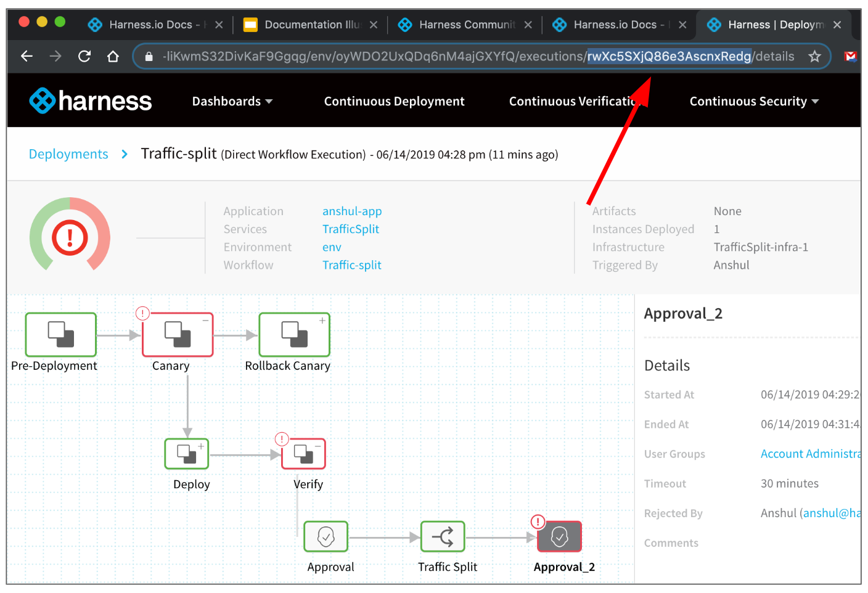Screen dimensions: 868x593
Task: Click the error badge on Approval_2 node
Action: tap(538, 522)
